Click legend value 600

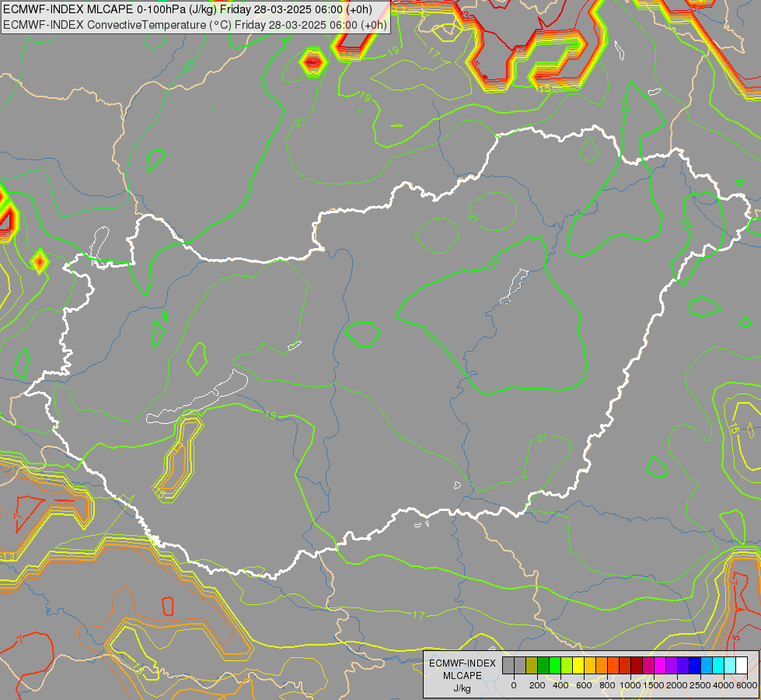[x=584, y=685]
